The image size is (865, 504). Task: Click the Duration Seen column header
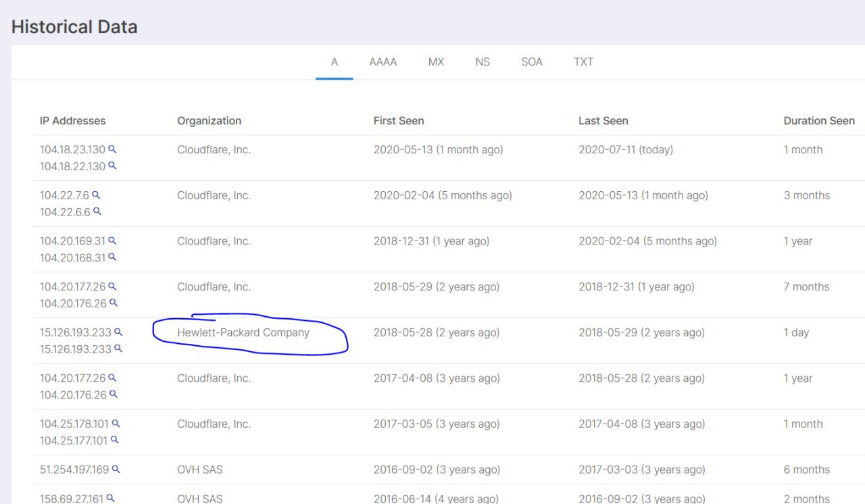pos(819,121)
